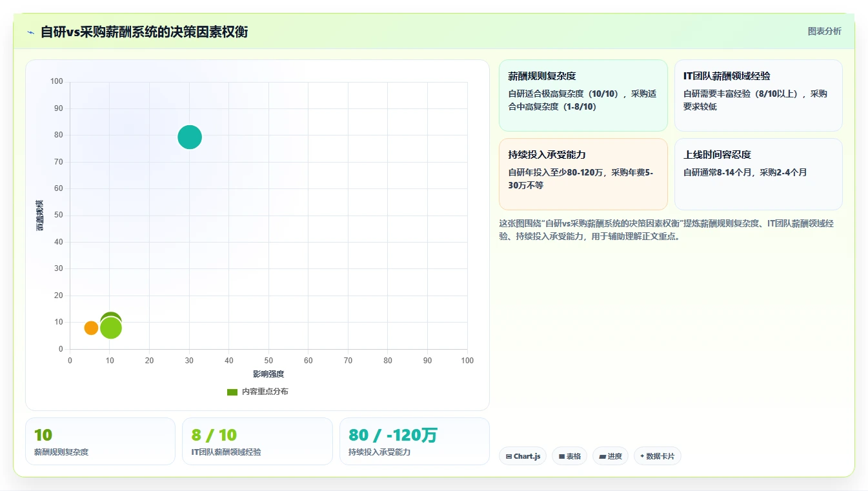Click the 内容重点分布 legend text
Viewport: 868px width, 491px height.
[x=265, y=392]
